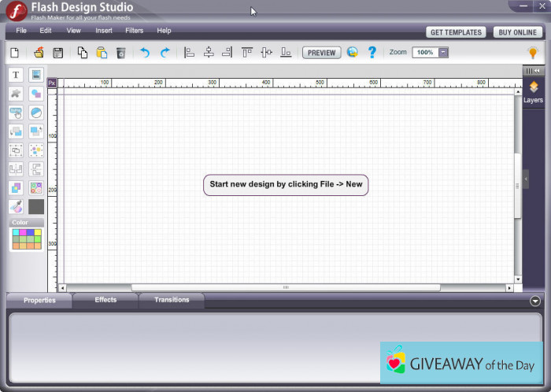Pick the eyedropper color tool
The width and height of the screenshot is (551, 392).
pyautogui.click(x=16, y=206)
